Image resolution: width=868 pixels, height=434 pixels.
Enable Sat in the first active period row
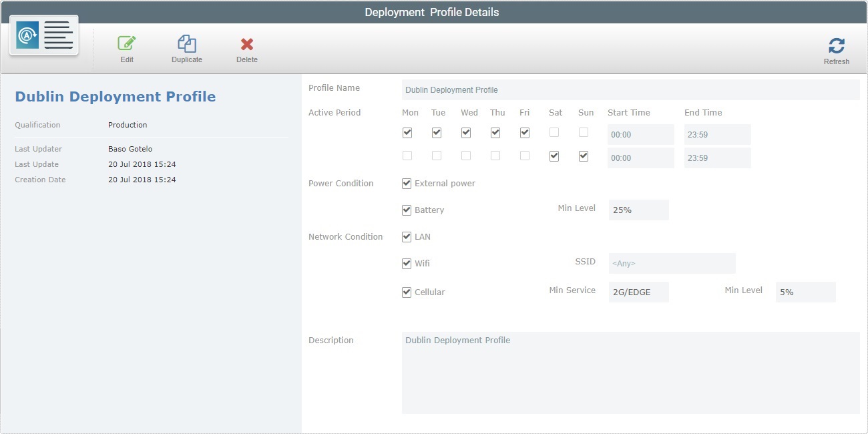click(x=555, y=132)
